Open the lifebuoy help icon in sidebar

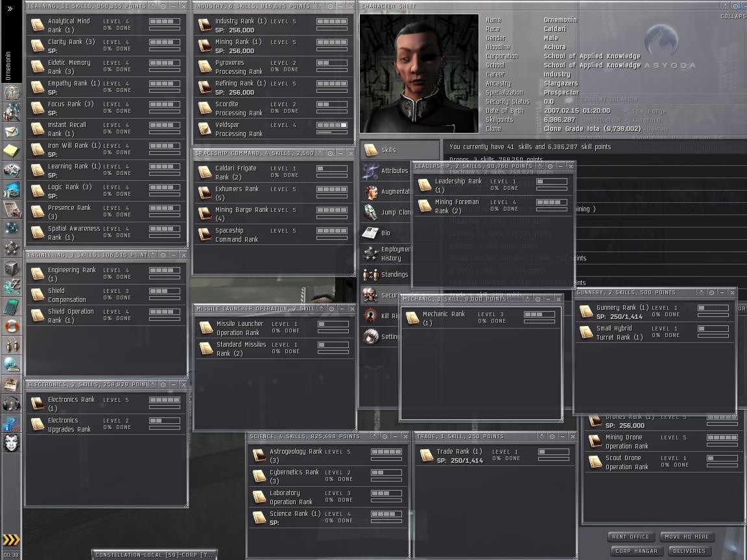point(12,326)
